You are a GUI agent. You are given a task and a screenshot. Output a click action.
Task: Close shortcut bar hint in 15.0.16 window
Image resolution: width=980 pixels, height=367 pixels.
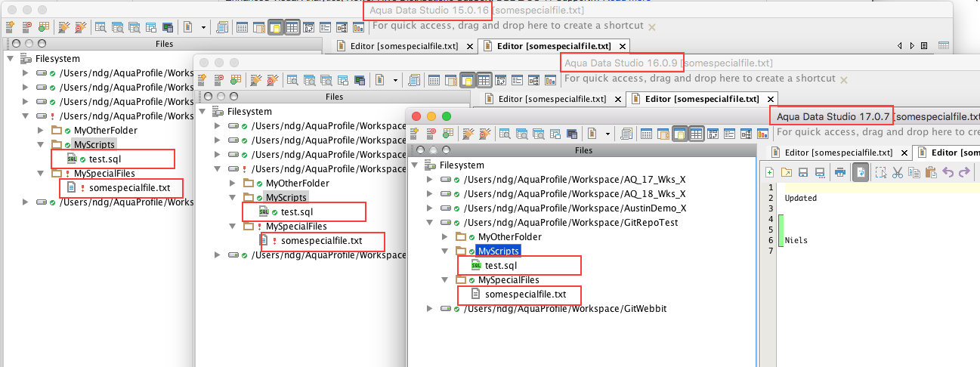pyautogui.click(x=651, y=26)
